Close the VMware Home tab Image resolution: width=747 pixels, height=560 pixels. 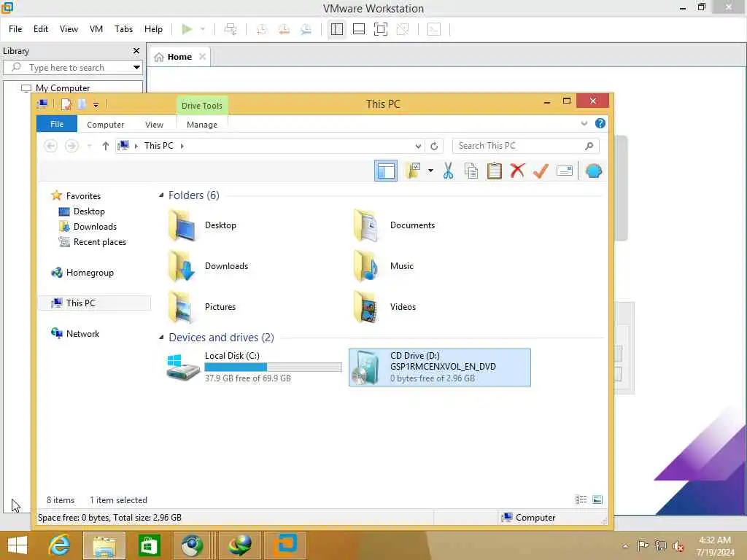click(x=203, y=57)
